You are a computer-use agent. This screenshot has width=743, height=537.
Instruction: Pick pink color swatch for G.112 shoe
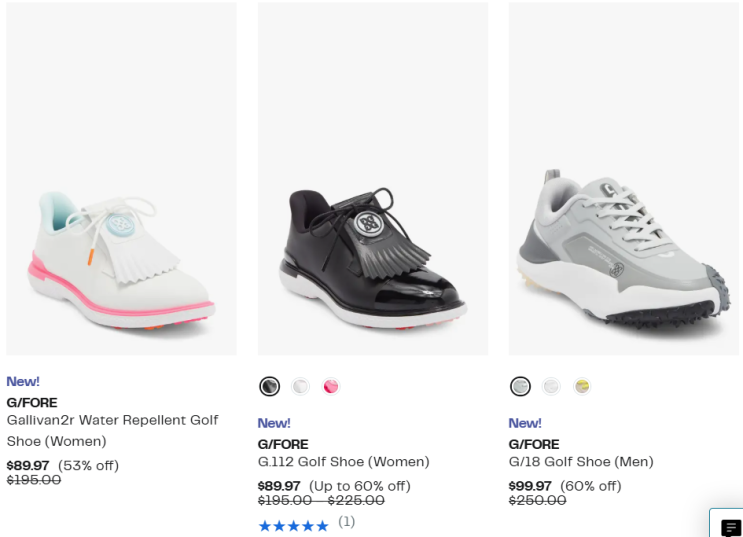pos(331,386)
